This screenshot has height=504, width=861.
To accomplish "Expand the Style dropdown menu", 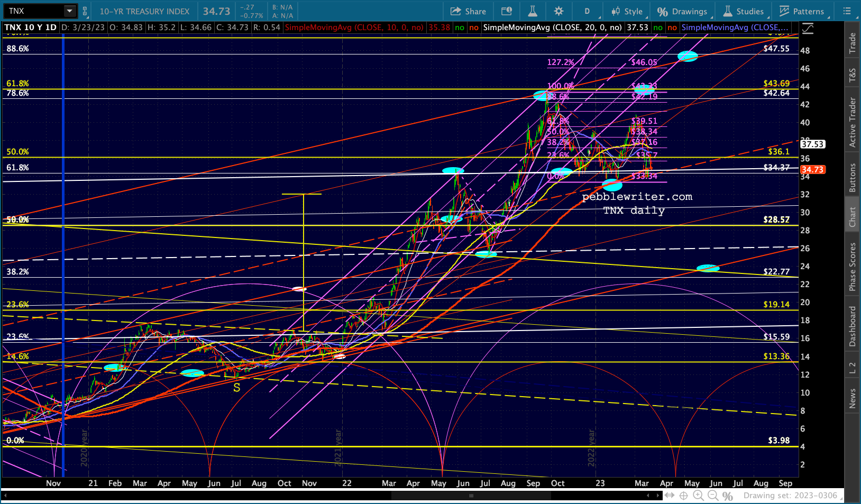I will click(627, 11).
